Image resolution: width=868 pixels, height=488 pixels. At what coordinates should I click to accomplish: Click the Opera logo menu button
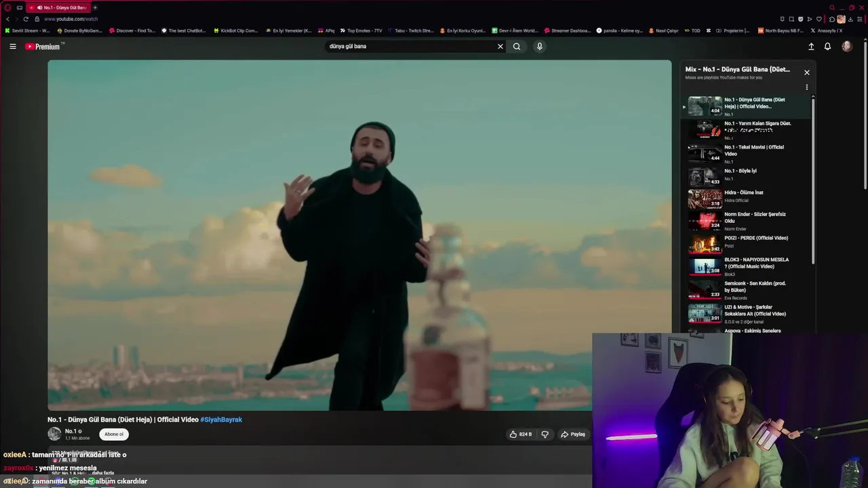pyautogui.click(x=7, y=7)
